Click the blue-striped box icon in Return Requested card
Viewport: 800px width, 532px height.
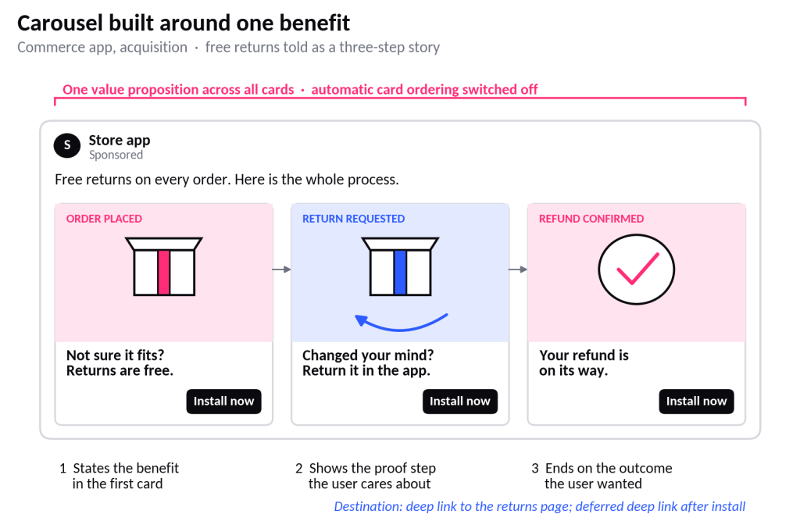click(400, 266)
